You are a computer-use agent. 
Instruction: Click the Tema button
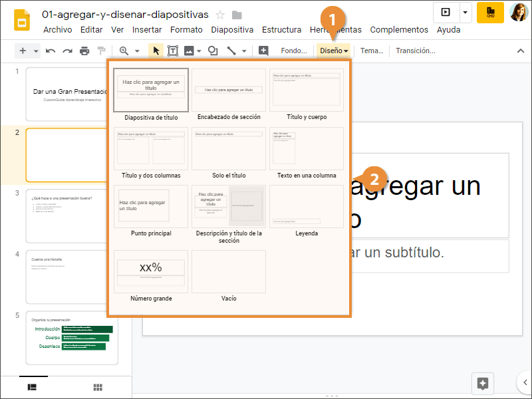[372, 51]
